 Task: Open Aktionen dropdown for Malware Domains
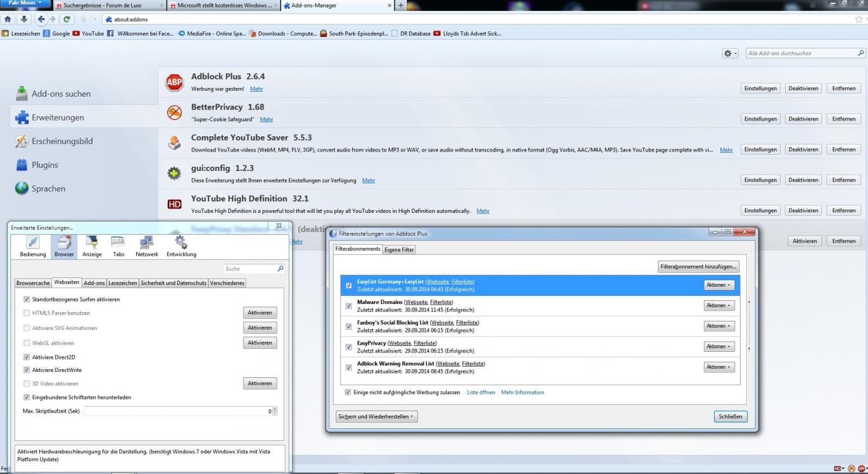(719, 306)
